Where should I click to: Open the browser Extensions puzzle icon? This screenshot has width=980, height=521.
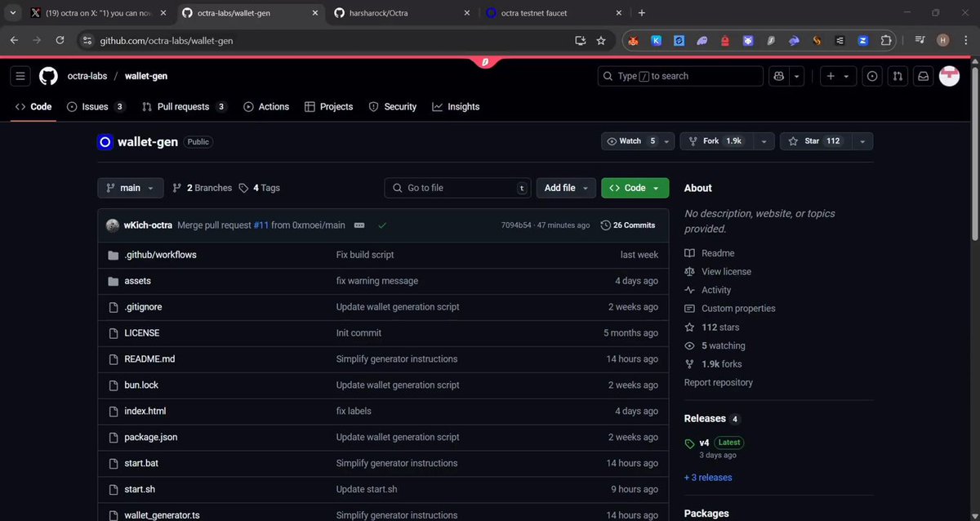tap(885, 40)
